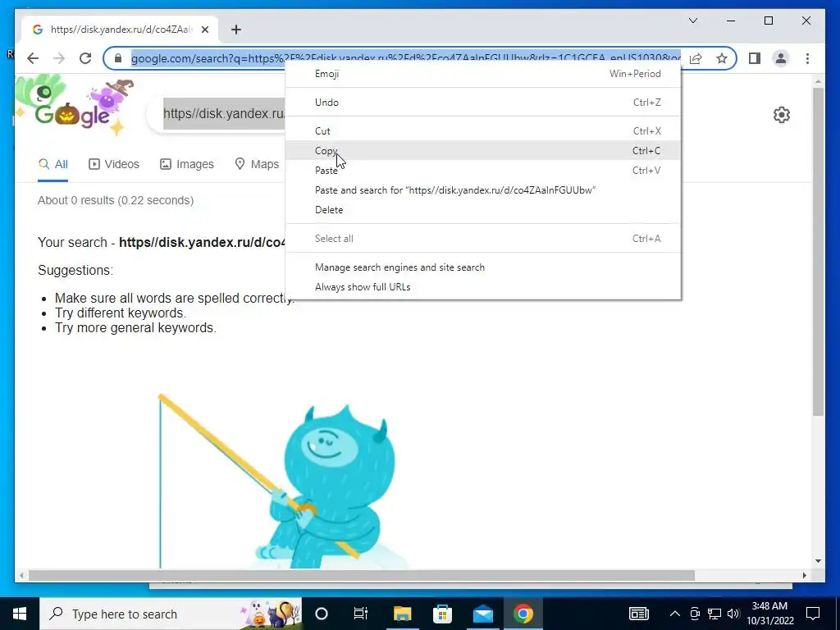Show hidden system tray icons
This screenshot has width=840, height=630.
pyautogui.click(x=675, y=614)
